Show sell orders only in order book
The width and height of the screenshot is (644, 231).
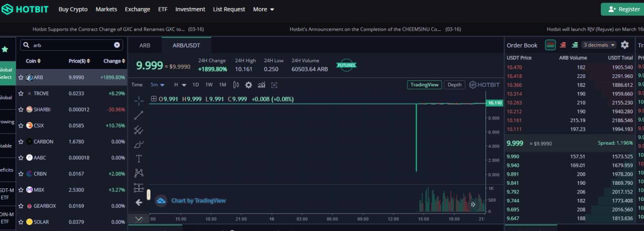(x=562, y=45)
